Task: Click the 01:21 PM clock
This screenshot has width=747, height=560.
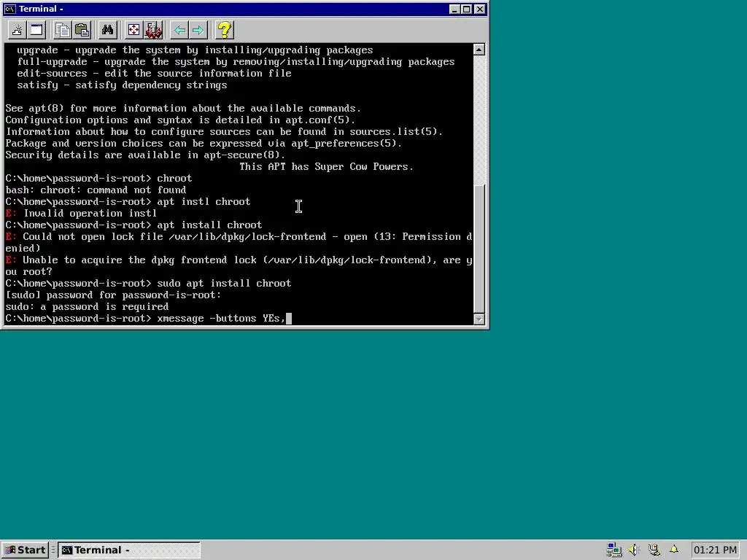Action: (x=715, y=550)
